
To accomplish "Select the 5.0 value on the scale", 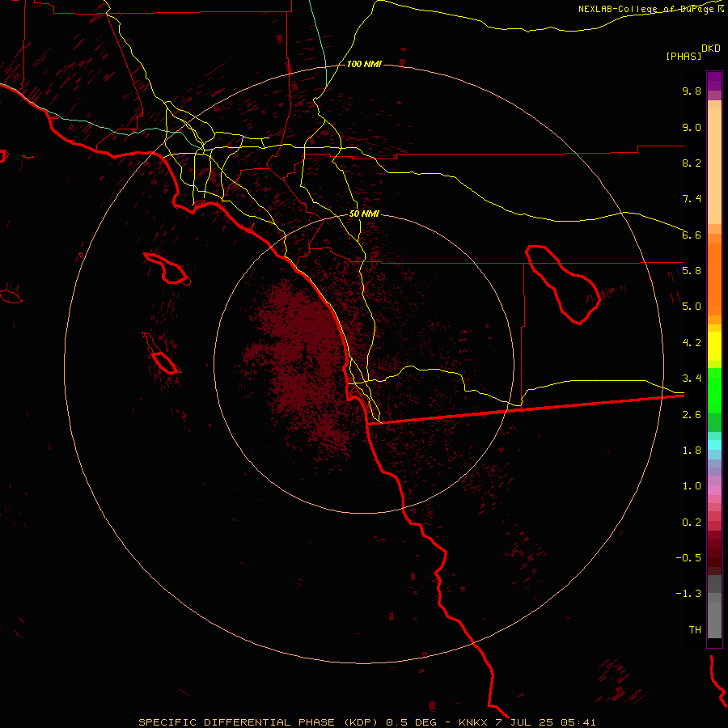I will tap(692, 307).
